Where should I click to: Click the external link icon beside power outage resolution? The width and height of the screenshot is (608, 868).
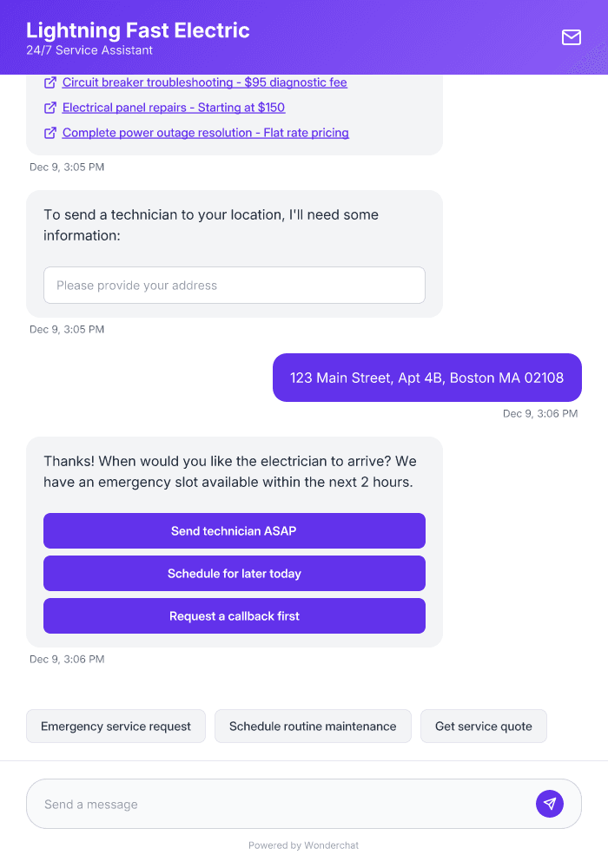click(x=48, y=133)
